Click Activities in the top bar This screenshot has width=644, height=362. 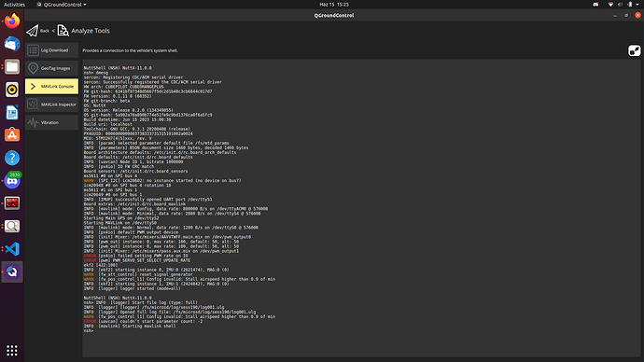pos(14,5)
